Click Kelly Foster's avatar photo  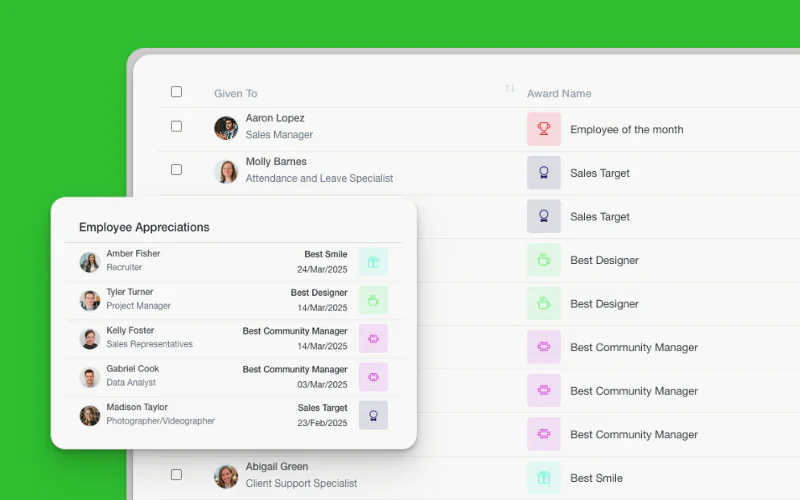pyautogui.click(x=90, y=339)
